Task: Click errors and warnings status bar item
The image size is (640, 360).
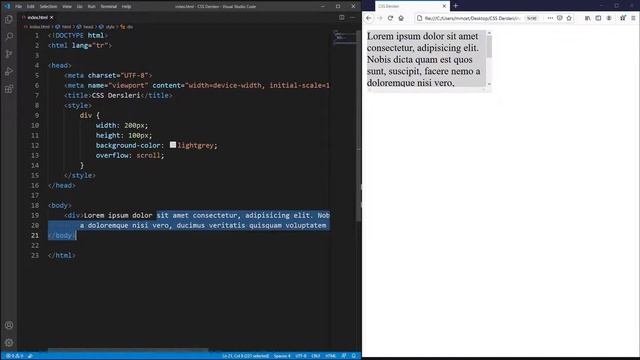Action: (14, 356)
